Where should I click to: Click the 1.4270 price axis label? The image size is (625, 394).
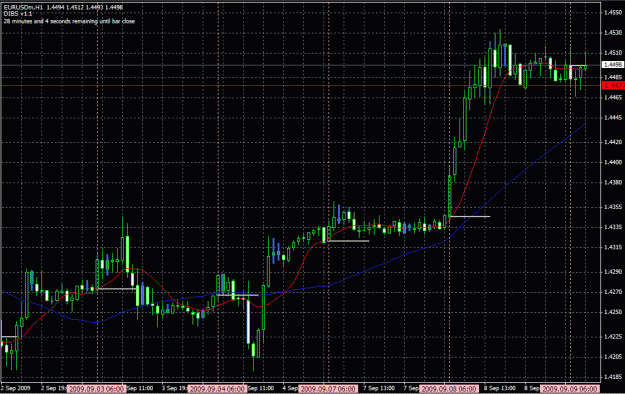tap(613, 292)
